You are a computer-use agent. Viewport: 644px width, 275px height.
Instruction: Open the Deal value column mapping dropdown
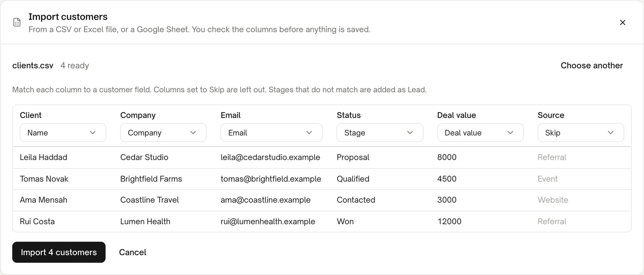click(480, 133)
